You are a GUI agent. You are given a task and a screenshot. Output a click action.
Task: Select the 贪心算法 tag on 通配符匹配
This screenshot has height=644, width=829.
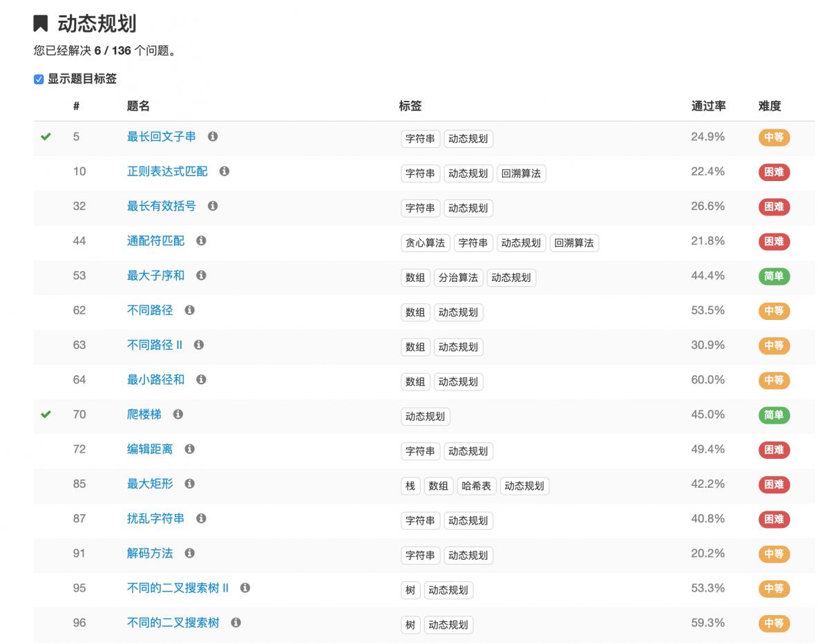(425, 243)
